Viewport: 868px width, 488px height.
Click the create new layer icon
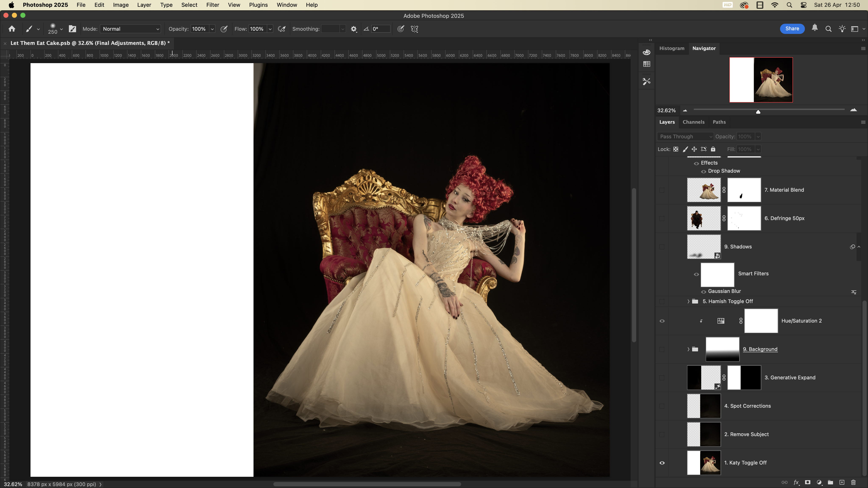point(842,482)
